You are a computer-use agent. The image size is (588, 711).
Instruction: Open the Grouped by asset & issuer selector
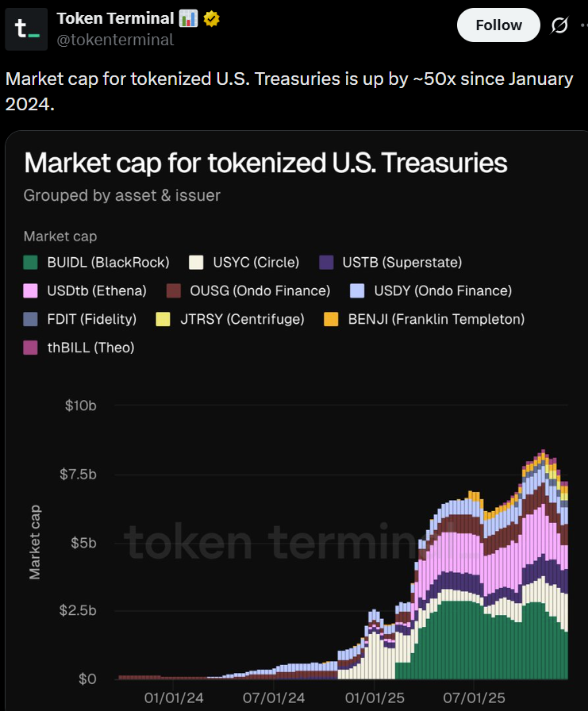(x=121, y=195)
